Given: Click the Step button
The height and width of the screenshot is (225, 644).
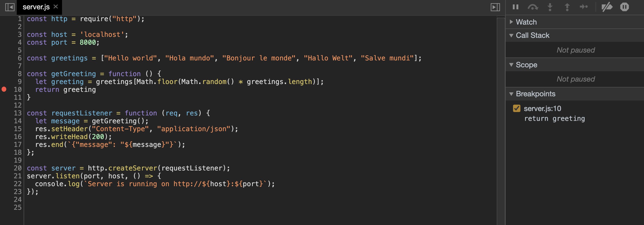Looking at the screenshot, I should (x=584, y=7).
